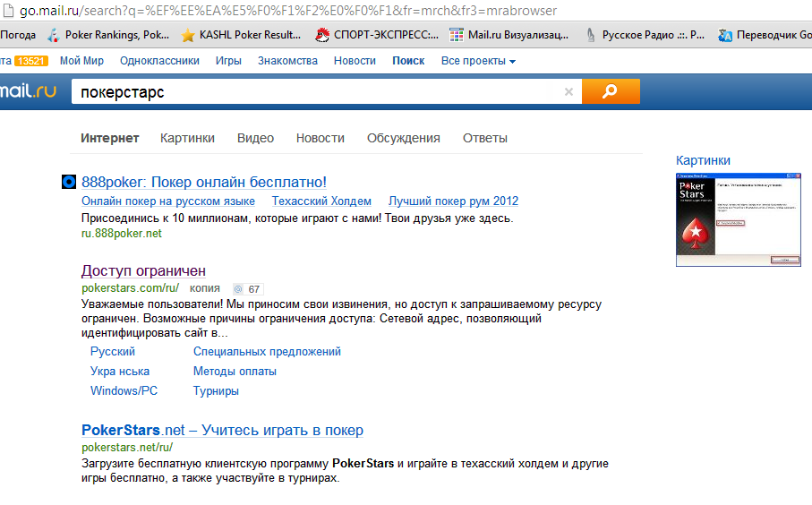Click the orange search magnifier button

pos(611,91)
